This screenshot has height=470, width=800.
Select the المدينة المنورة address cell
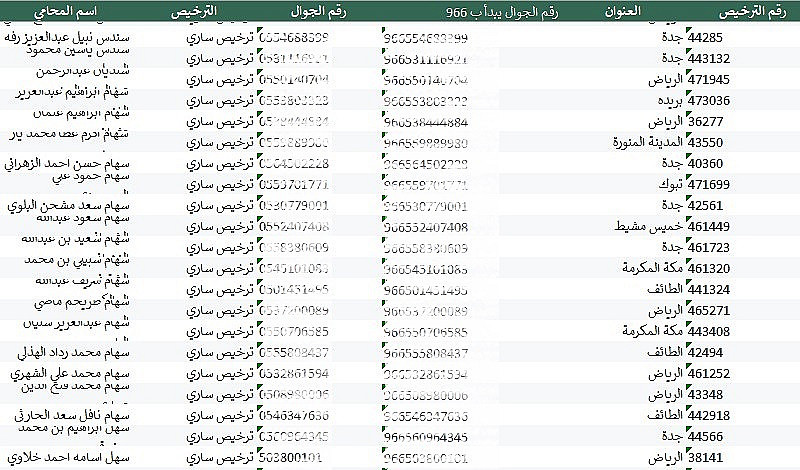[x=647, y=142]
